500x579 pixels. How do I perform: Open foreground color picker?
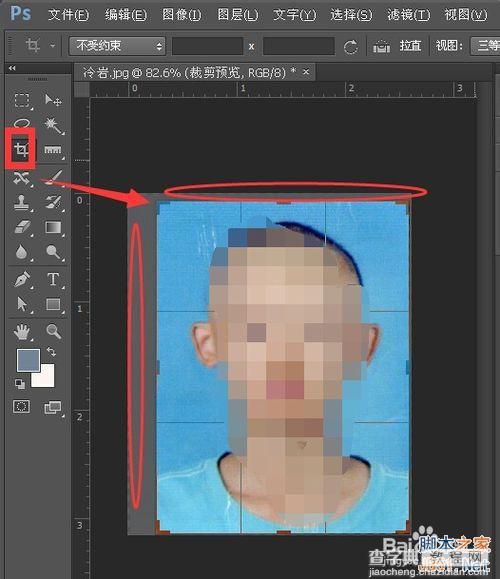[28, 360]
